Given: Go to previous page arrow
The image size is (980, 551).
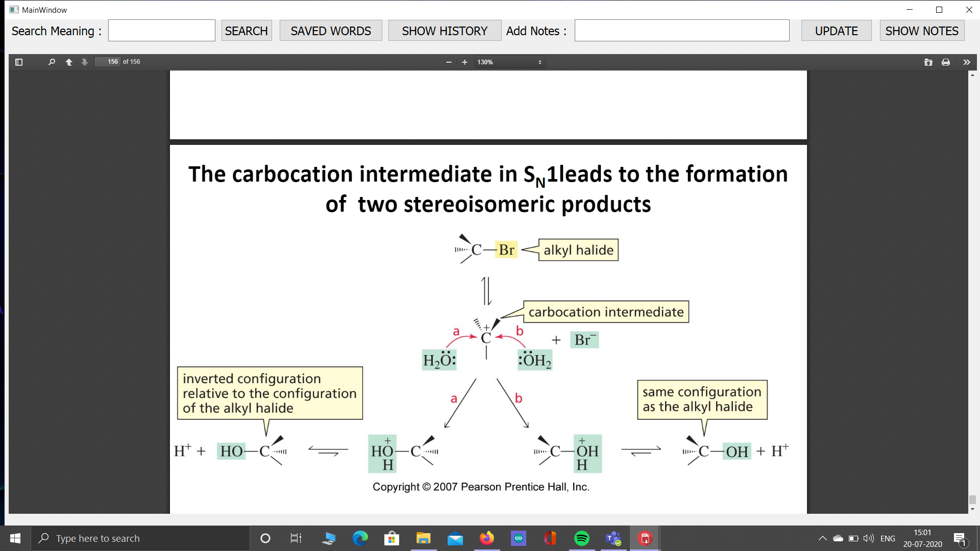Looking at the screenshot, I should pyautogui.click(x=69, y=62).
